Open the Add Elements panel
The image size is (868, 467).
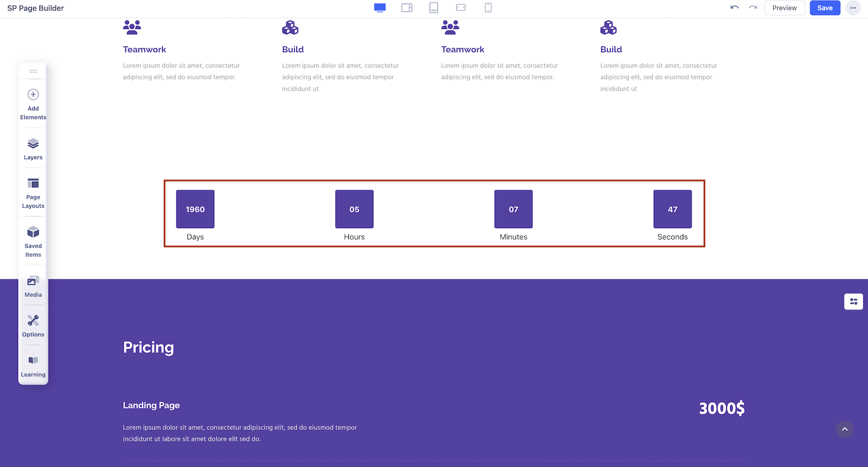(x=33, y=104)
